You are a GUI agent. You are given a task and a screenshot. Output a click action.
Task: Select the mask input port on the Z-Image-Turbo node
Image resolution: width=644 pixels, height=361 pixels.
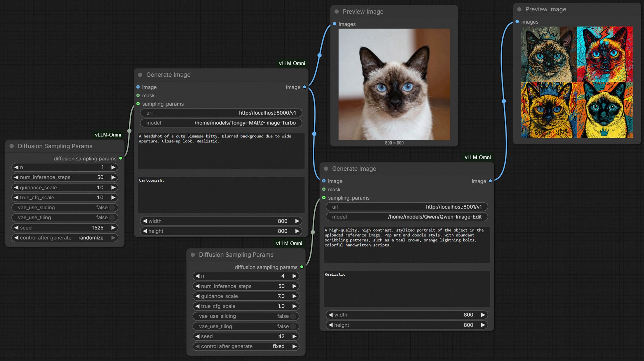(138, 95)
